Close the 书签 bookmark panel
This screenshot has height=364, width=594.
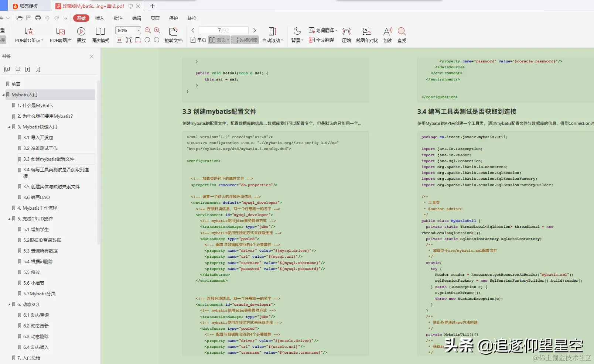(92, 56)
